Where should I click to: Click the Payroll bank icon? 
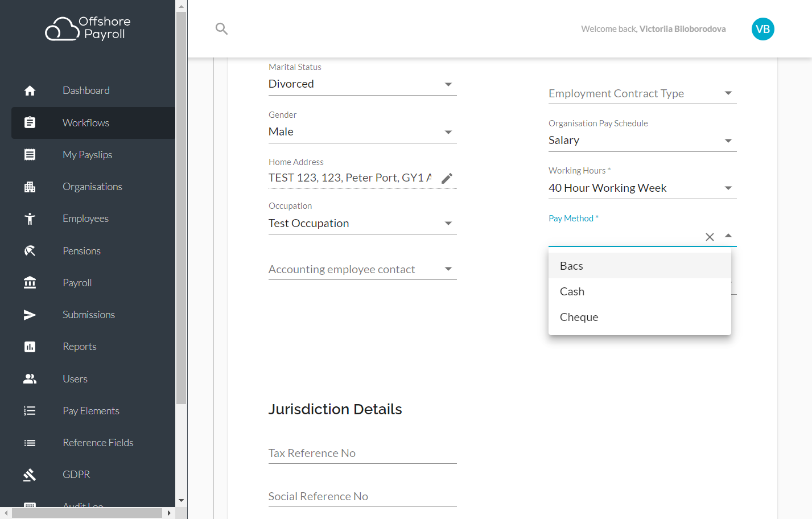30,283
